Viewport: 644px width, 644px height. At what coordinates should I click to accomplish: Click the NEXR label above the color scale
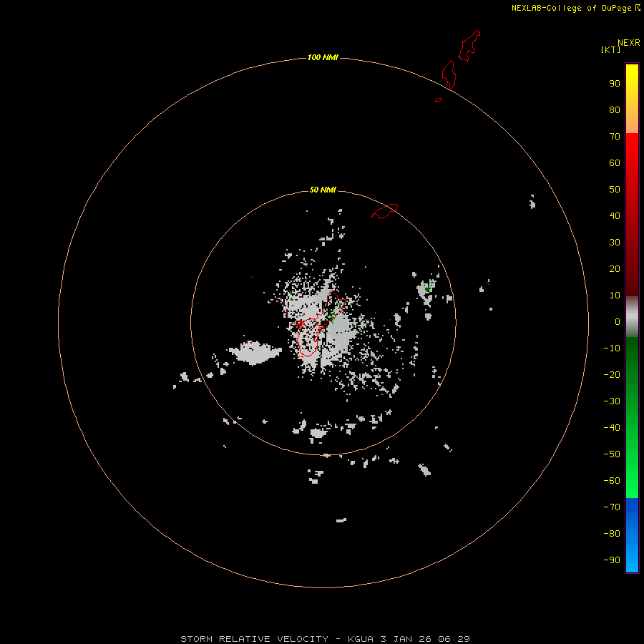click(x=628, y=43)
